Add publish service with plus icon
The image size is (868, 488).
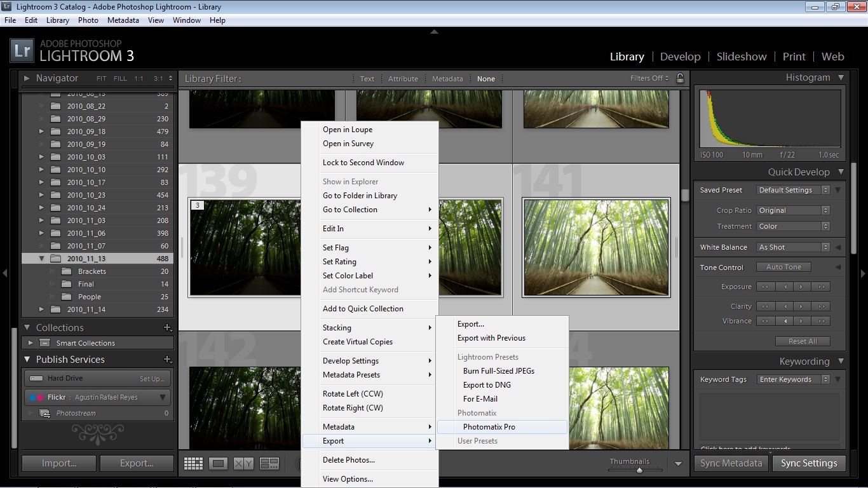pos(168,360)
